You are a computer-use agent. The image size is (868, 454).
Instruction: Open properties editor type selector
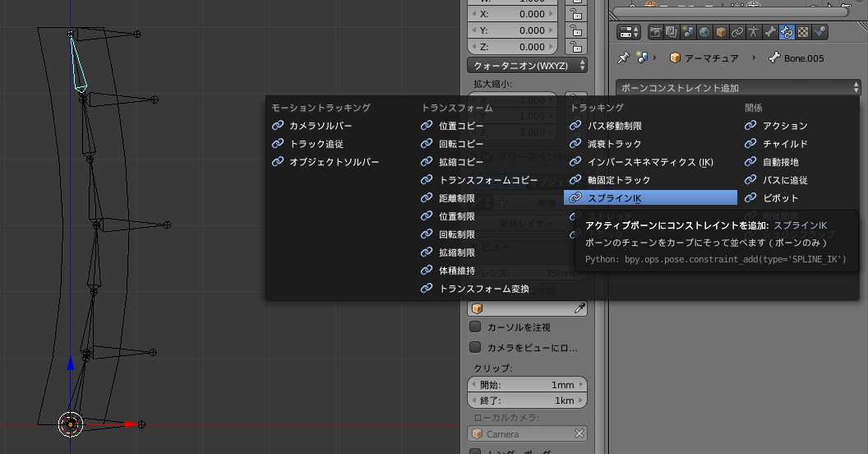tap(629, 32)
